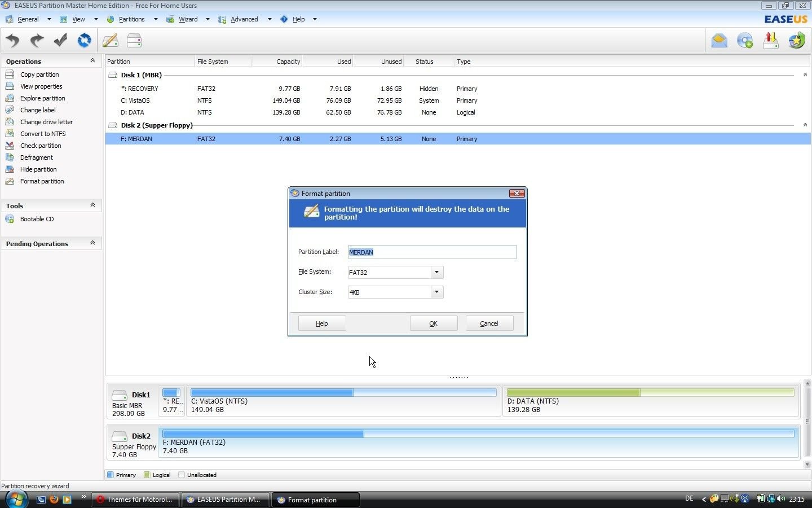Open the Advanced menu
812x508 pixels.
point(244,19)
